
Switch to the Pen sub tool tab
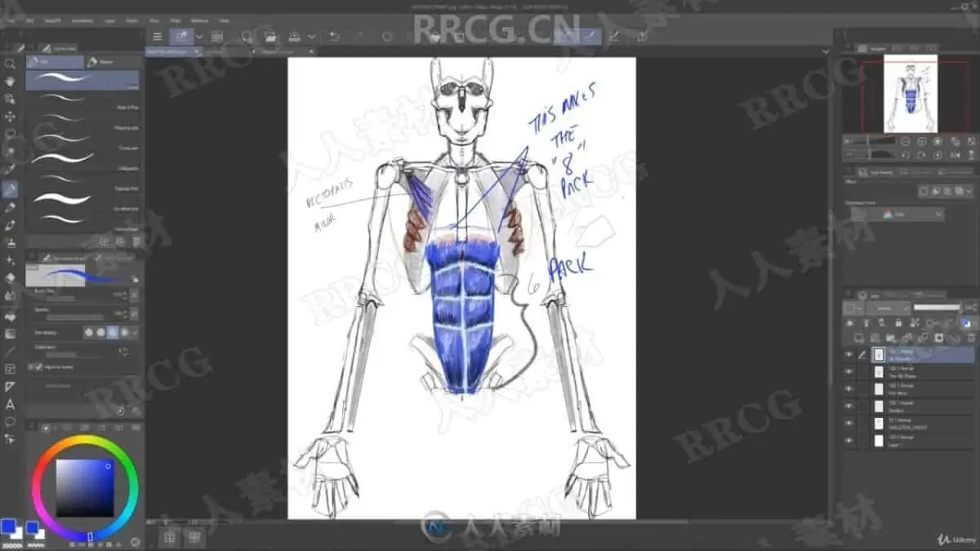(55, 61)
